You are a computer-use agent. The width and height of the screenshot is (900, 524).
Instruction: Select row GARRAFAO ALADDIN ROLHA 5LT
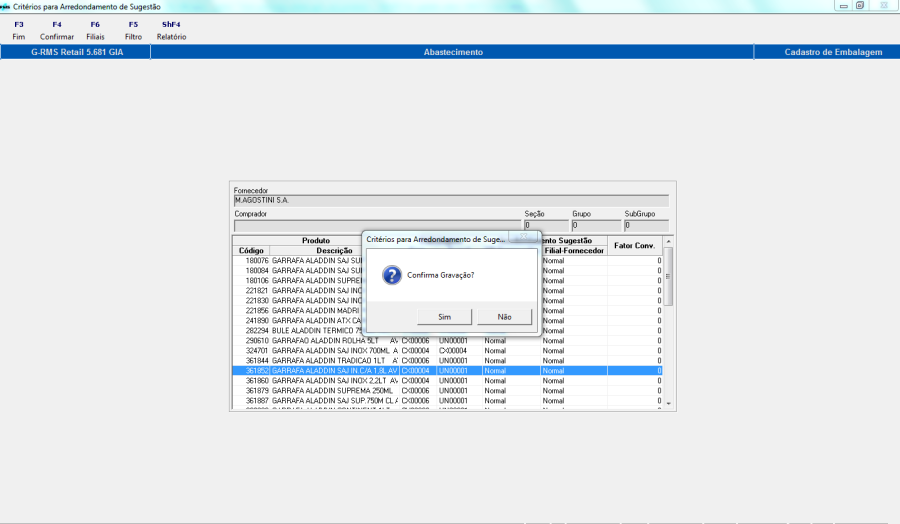[447, 341]
